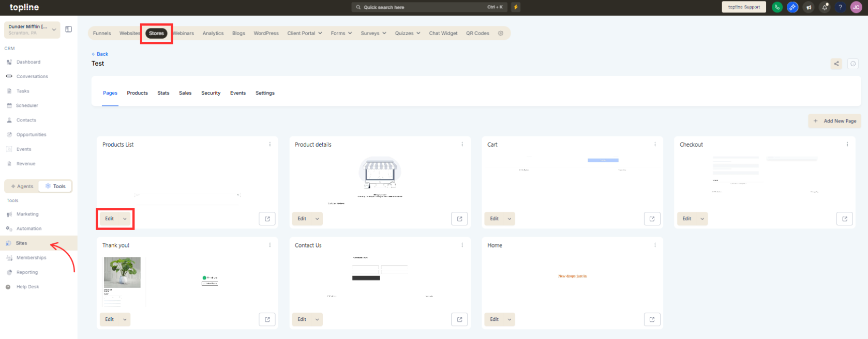The height and width of the screenshot is (339, 868).
Task: Go Back to stores list
Action: [100, 54]
